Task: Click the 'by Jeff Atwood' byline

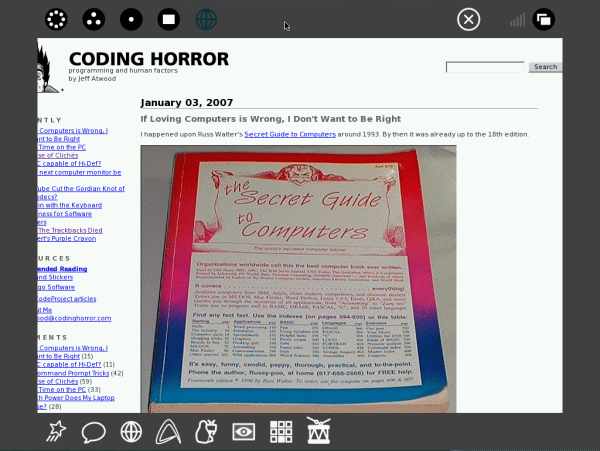Action: [x=92, y=78]
